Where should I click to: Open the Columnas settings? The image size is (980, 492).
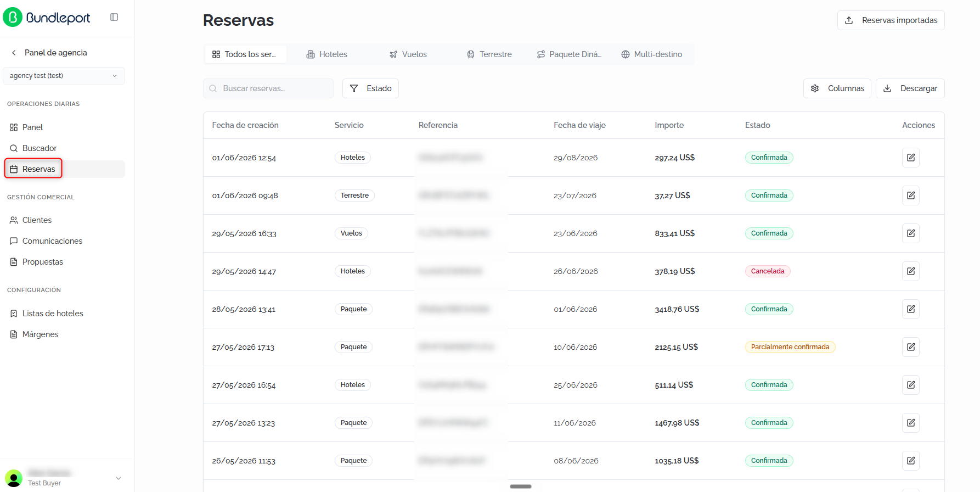point(837,88)
